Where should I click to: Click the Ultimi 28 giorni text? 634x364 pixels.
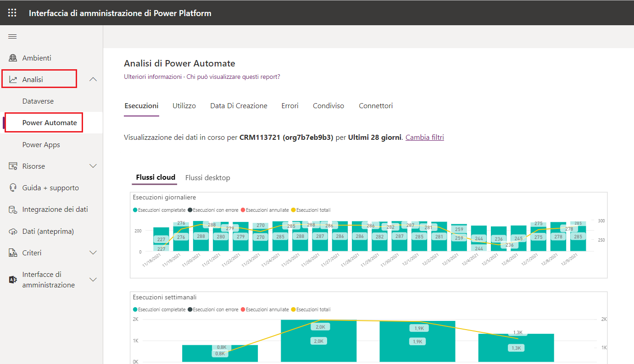pyautogui.click(x=375, y=138)
